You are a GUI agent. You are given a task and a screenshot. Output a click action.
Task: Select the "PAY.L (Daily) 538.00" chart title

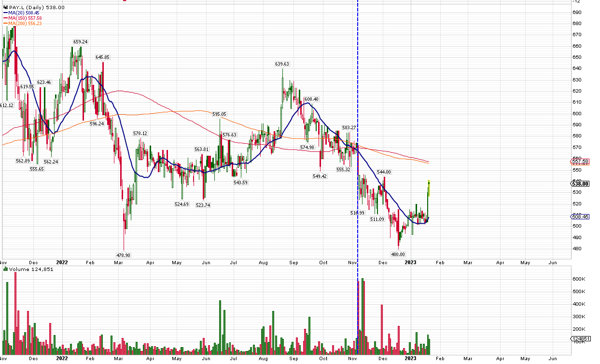(x=36, y=8)
